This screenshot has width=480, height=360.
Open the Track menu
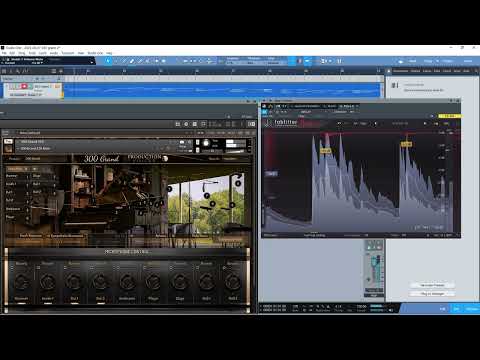(x=32, y=53)
